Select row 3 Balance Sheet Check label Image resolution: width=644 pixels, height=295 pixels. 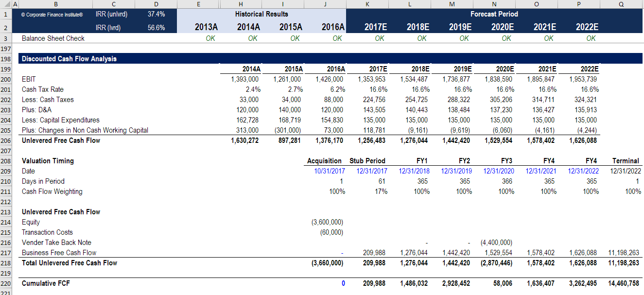(53, 38)
